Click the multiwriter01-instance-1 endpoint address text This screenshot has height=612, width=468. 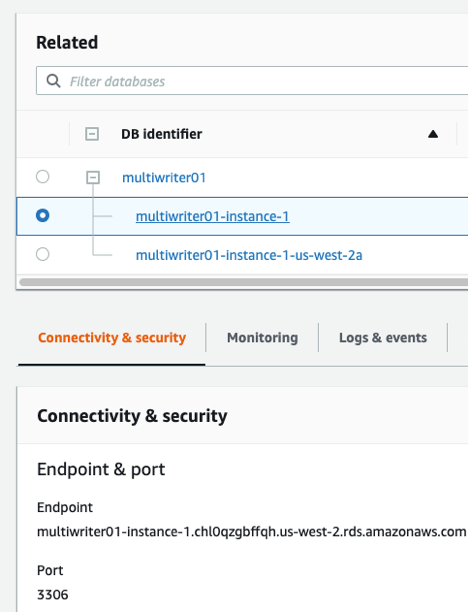(252, 532)
